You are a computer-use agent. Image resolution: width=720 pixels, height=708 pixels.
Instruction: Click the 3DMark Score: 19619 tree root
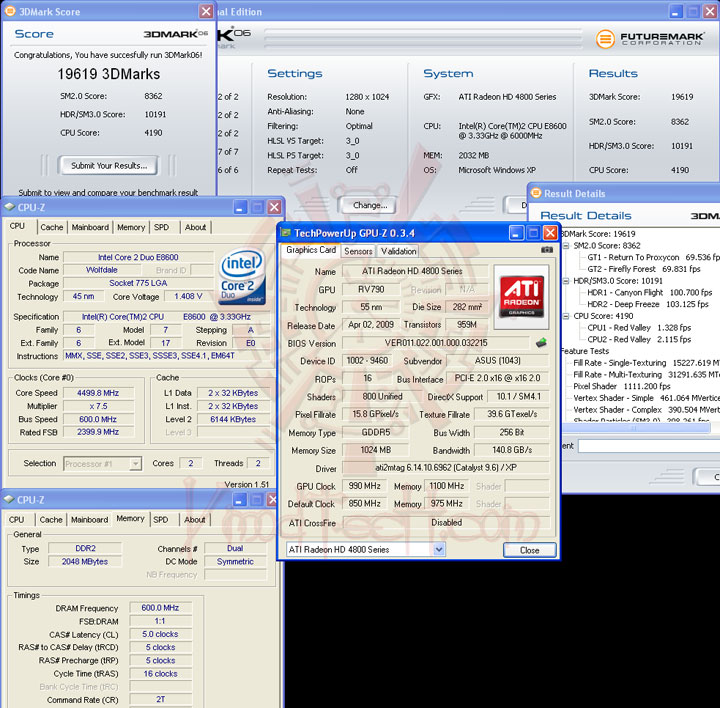click(599, 234)
